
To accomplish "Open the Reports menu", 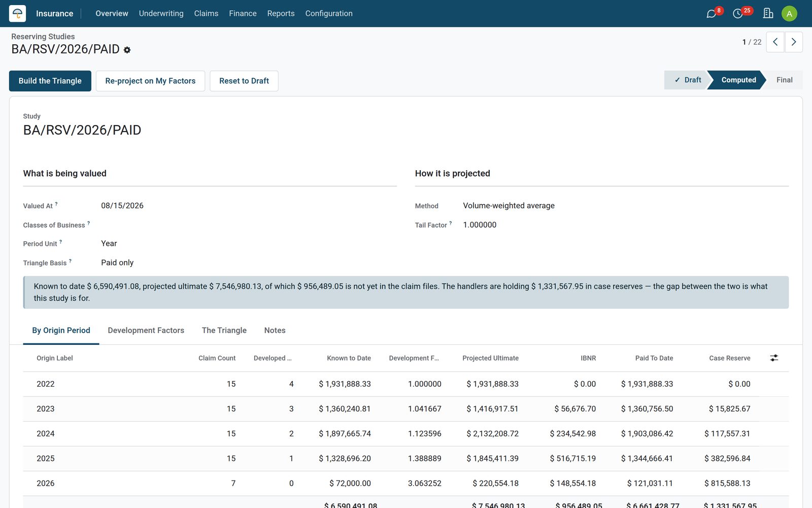I will (x=281, y=13).
